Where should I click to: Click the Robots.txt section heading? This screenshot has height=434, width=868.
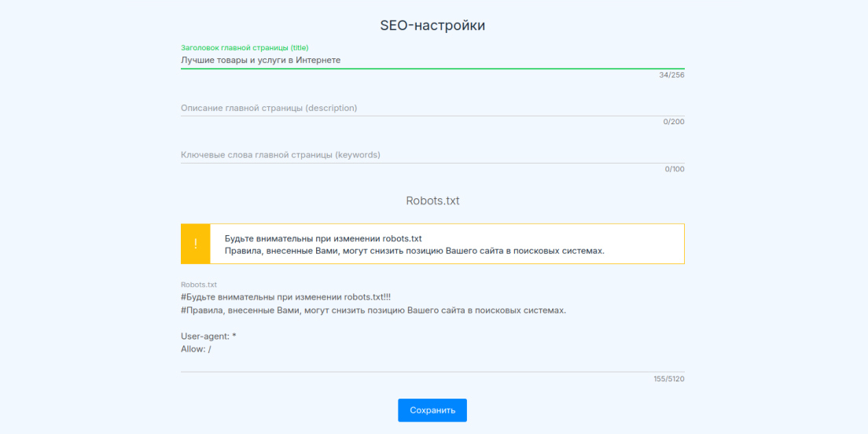coord(432,200)
